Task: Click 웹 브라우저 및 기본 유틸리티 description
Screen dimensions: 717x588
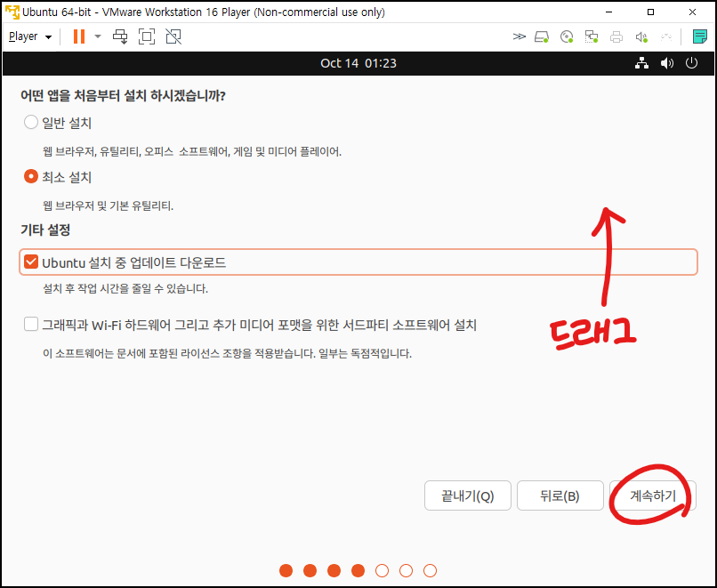Action: (x=108, y=205)
